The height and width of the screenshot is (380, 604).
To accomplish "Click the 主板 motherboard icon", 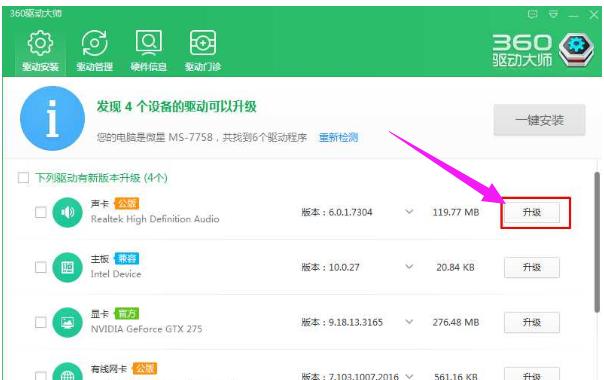I will pyautogui.click(x=67, y=267).
